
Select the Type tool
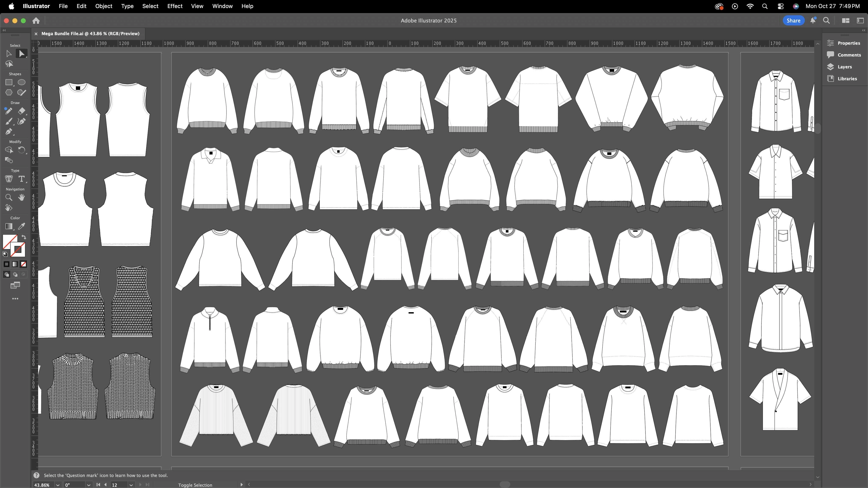22,179
